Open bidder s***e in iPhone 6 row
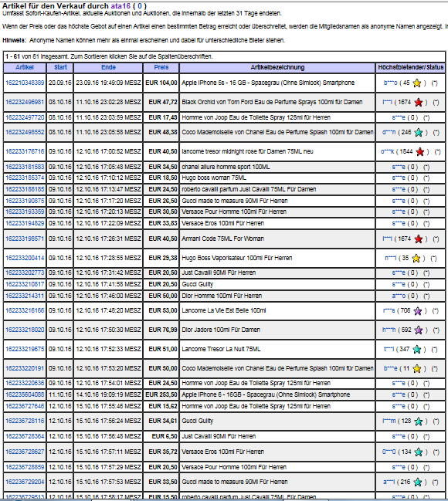The width and height of the screenshot is (448, 501). pos(399,395)
